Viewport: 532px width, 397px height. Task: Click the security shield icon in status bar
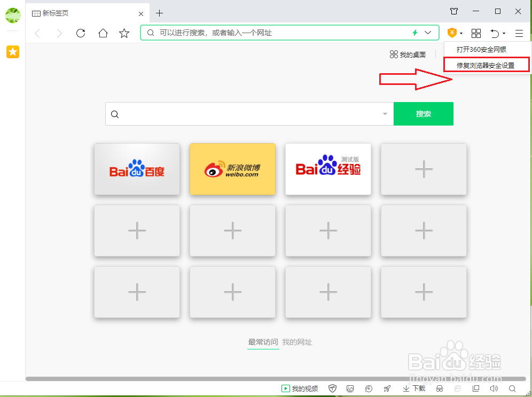point(332,388)
